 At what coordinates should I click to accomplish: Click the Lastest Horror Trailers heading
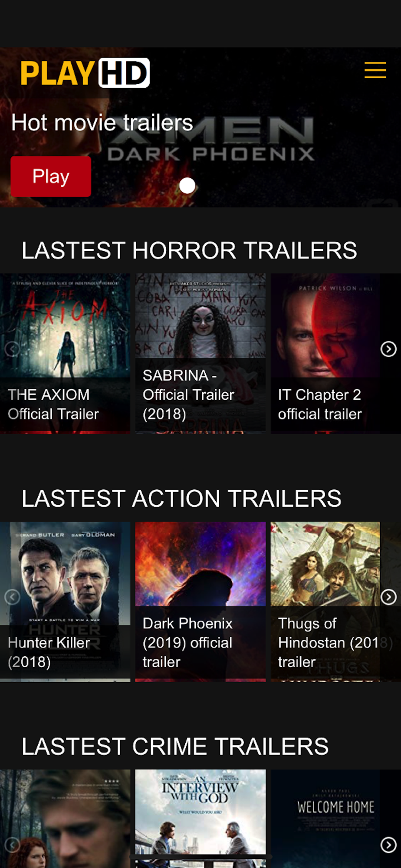coord(189,250)
